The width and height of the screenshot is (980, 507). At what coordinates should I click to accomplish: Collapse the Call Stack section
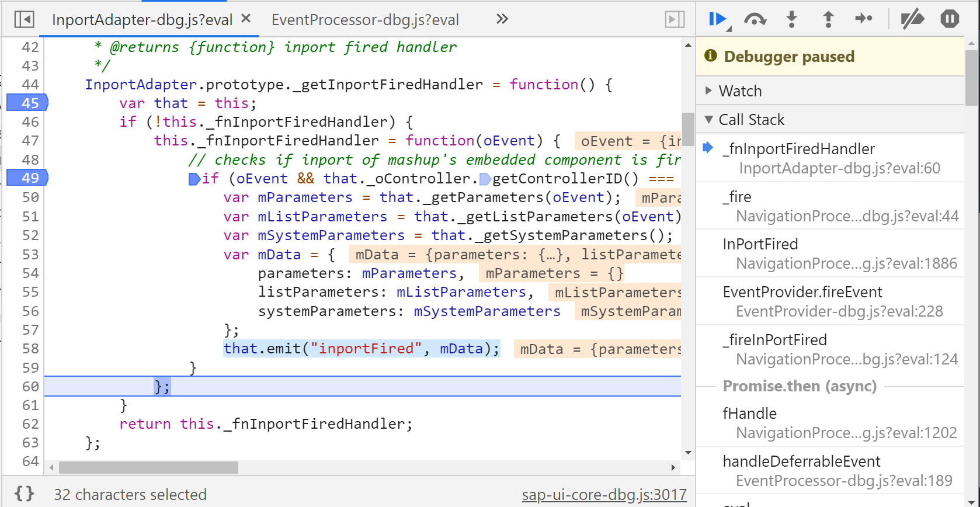[830, 119]
